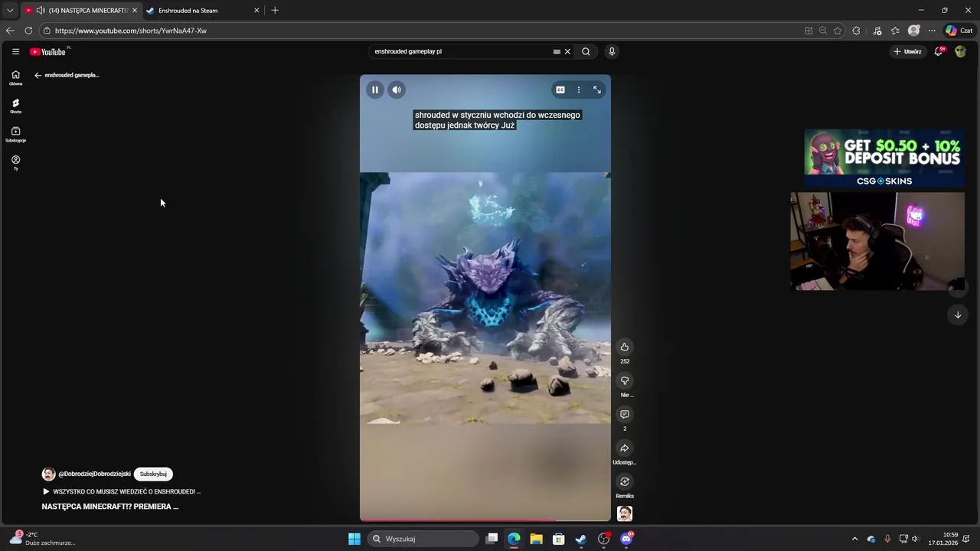This screenshot has height=551, width=980.
Task: Open the Ty section in sidebar
Action: (x=15, y=162)
